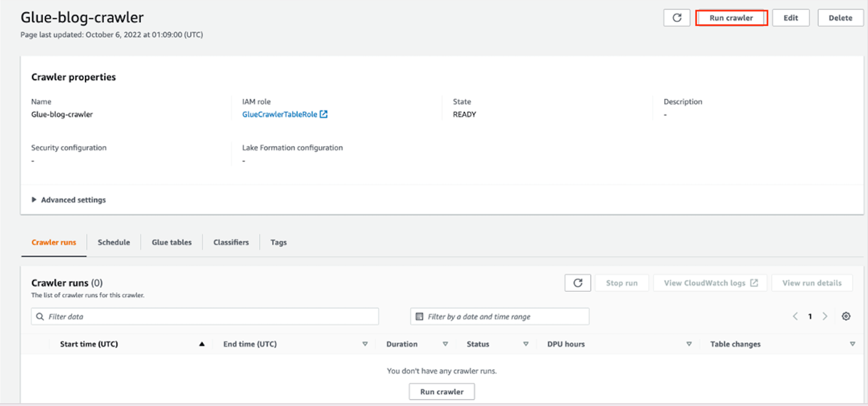Image resolution: width=868 pixels, height=406 pixels.
Task: Open the Schedule tab
Action: (114, 242)
